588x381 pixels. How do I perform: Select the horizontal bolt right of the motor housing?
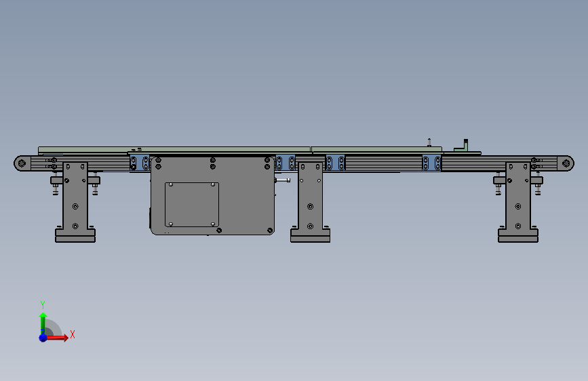point(282,180)
